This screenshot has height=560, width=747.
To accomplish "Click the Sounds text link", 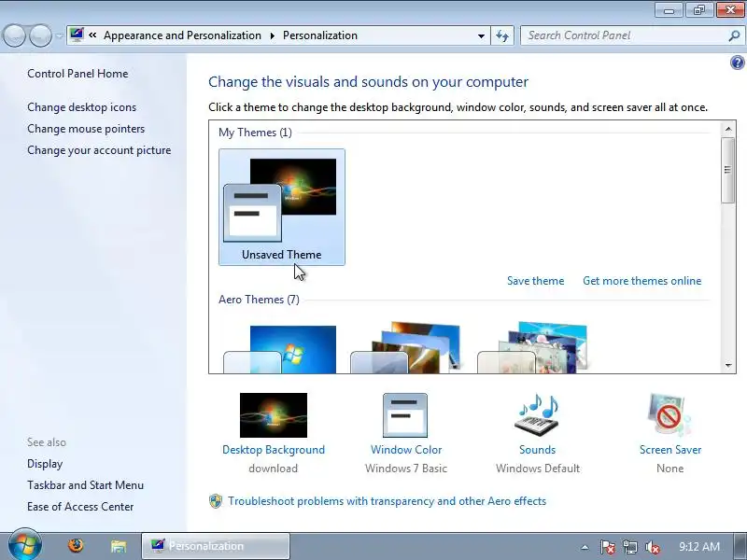I will pos(538,450).
